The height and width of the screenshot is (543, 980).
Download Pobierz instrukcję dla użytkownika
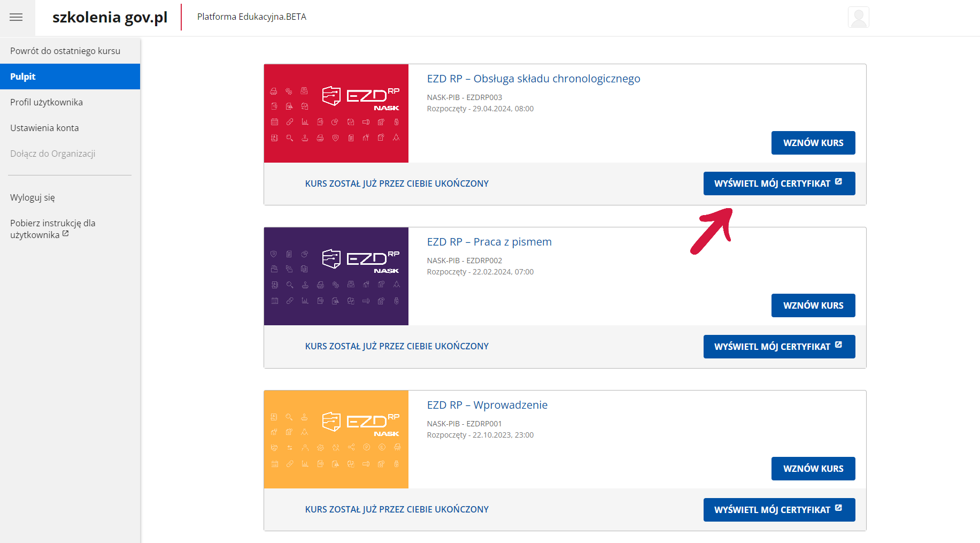[52, 229]
